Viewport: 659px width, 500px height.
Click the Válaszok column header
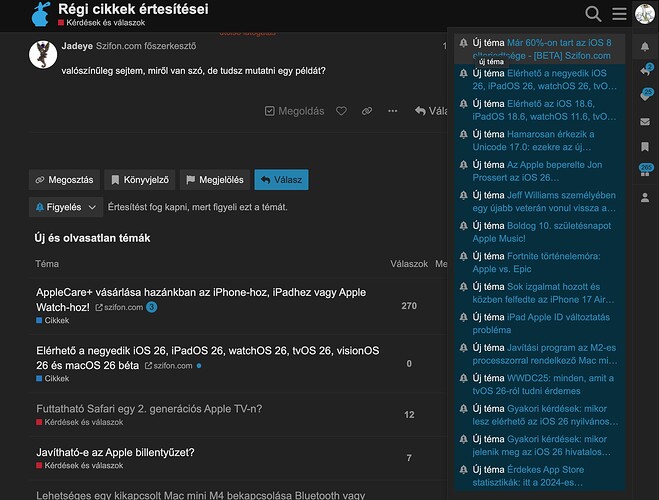click(409, 264)
